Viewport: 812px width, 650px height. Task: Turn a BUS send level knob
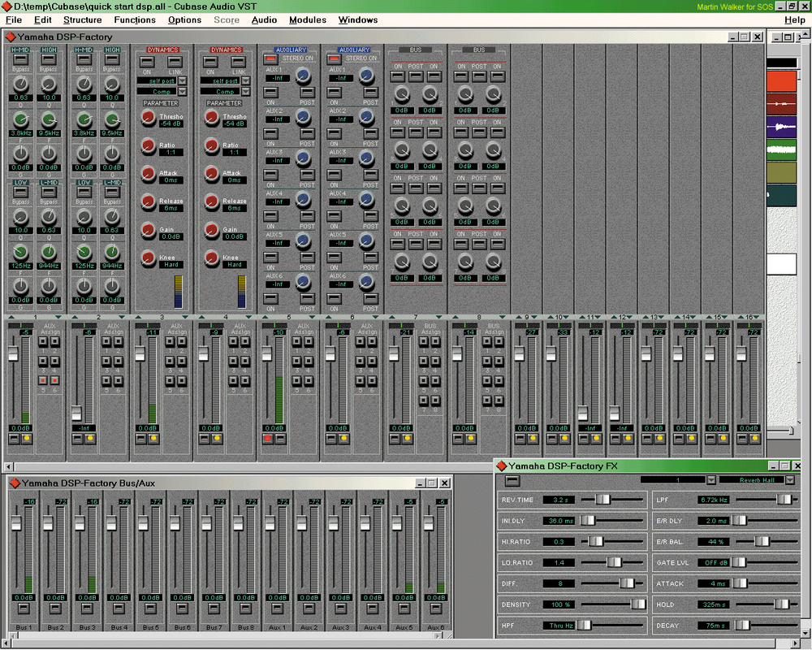point(401,94)
